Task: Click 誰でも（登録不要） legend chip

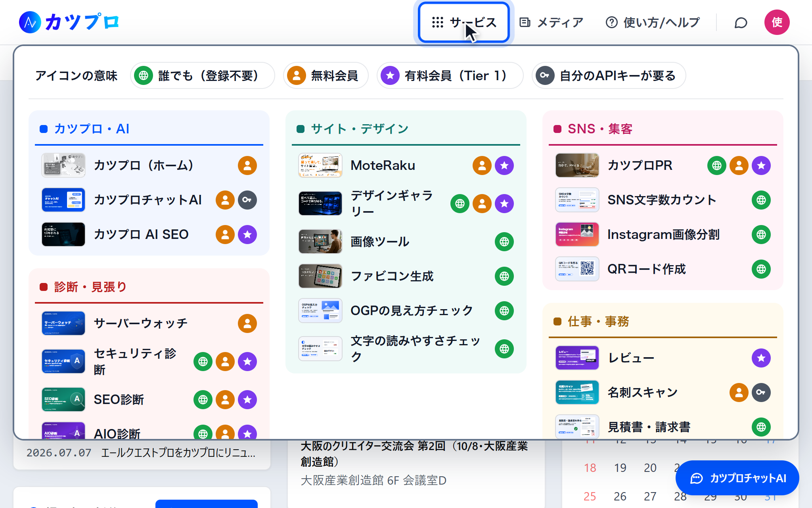Action: pyautogui.click(x=203, y=75)
